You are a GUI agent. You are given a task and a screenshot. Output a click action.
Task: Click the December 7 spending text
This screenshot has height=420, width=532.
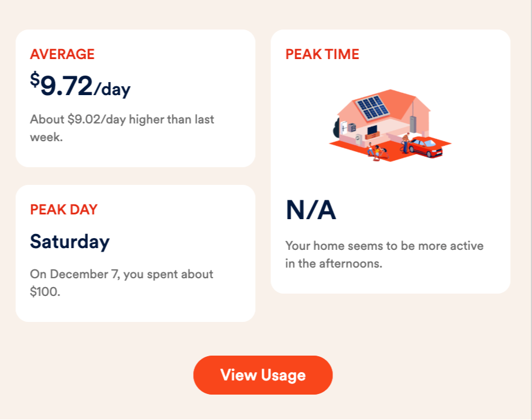tap(122, 283)
